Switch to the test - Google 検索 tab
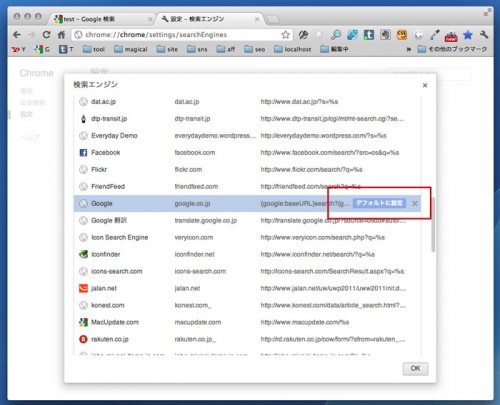This screenshot has width=500, height=405. 103,19
